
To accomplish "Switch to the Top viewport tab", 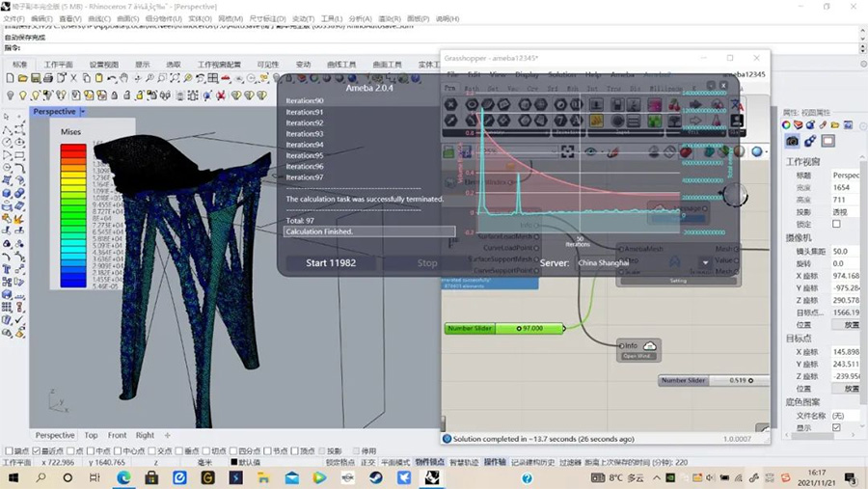I will coord(91,435).
